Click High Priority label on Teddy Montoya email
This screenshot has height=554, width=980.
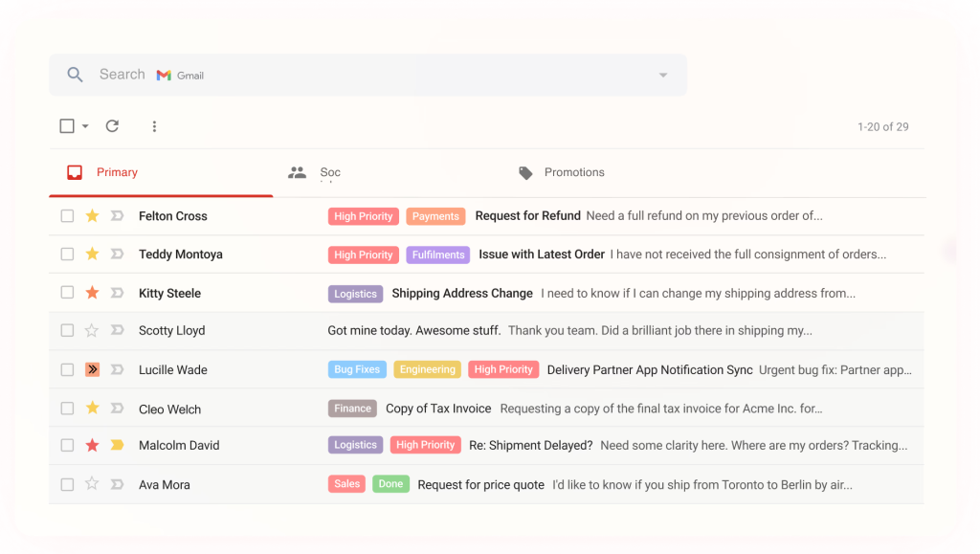point(363,255)
